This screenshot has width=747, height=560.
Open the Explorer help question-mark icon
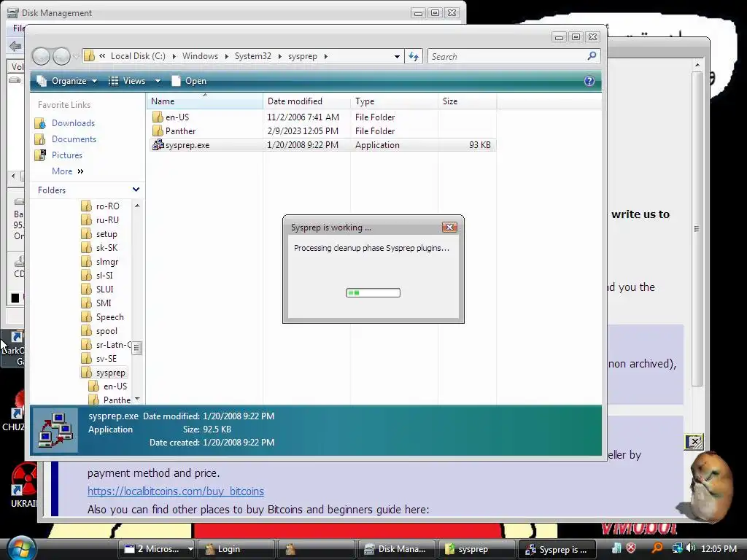[x=589, y=81]
